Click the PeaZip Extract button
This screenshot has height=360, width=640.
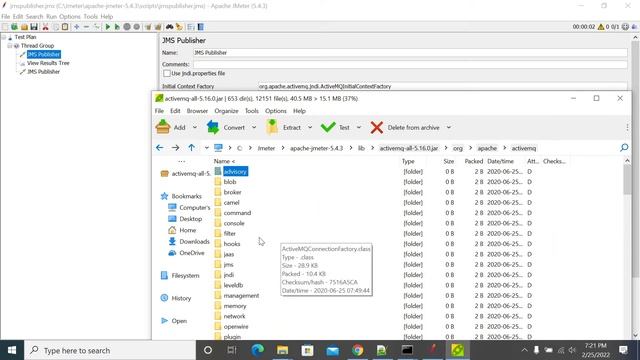tap(283, 127)
